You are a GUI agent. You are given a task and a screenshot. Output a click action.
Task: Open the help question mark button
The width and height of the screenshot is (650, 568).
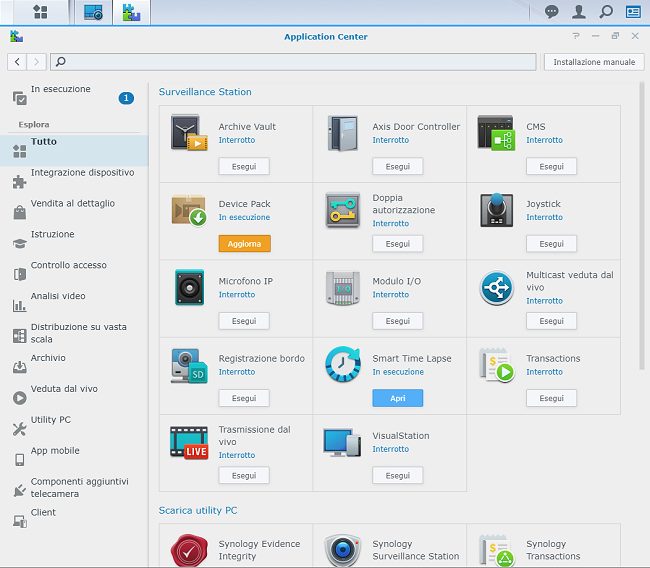(x=576, y=36)
